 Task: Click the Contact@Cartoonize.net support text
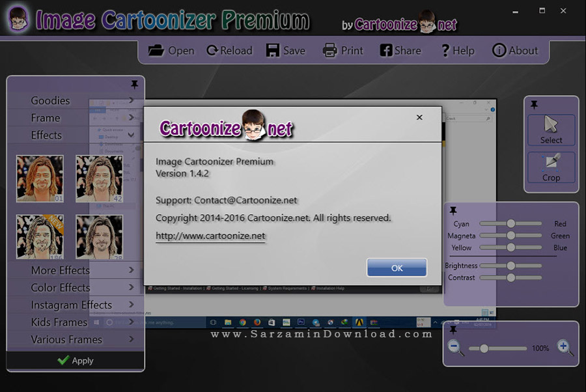[x=245, y=201]
